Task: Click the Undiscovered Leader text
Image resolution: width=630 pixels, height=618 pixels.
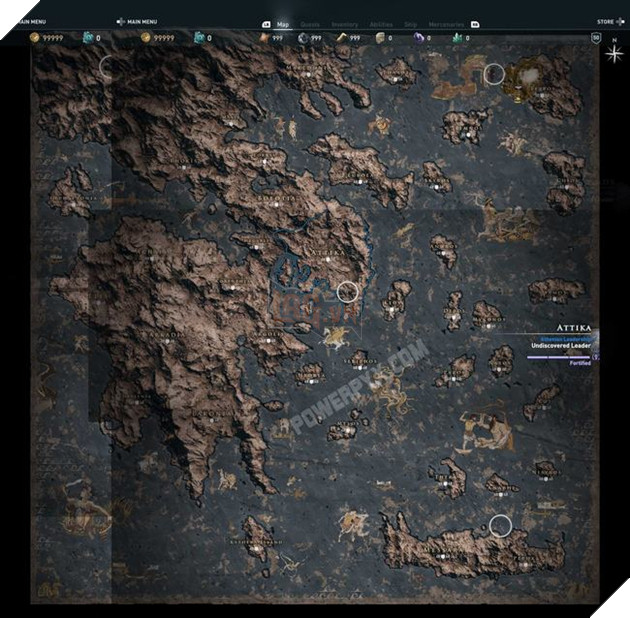Action: pyautogui.click(x=561, y=346)
